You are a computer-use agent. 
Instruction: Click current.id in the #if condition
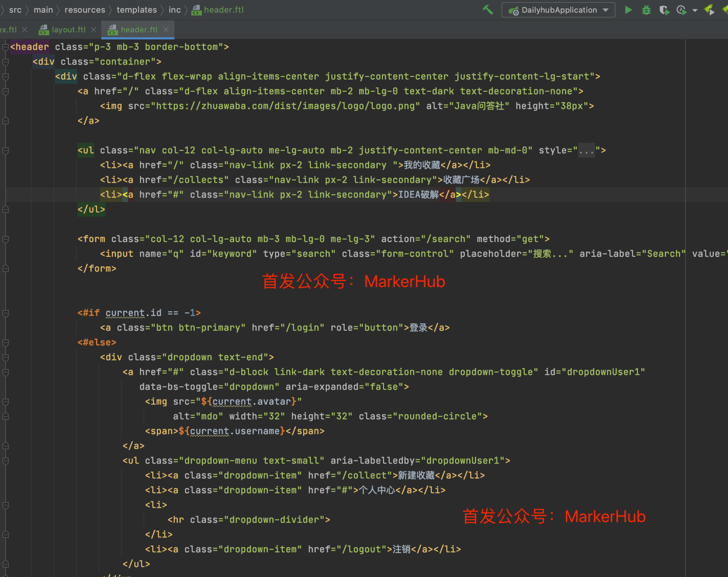tap(133, 313)
